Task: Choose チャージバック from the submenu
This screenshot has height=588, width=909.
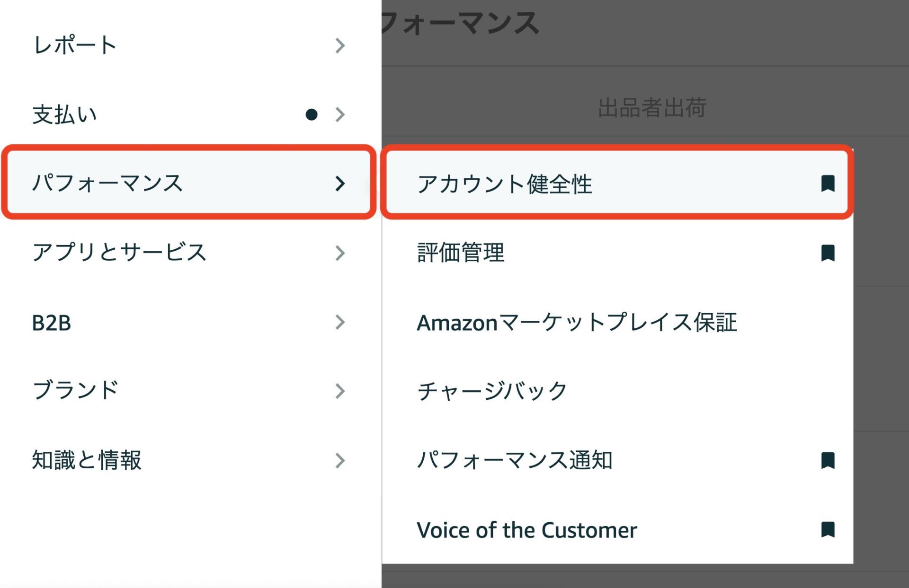Action: point(490,390)
